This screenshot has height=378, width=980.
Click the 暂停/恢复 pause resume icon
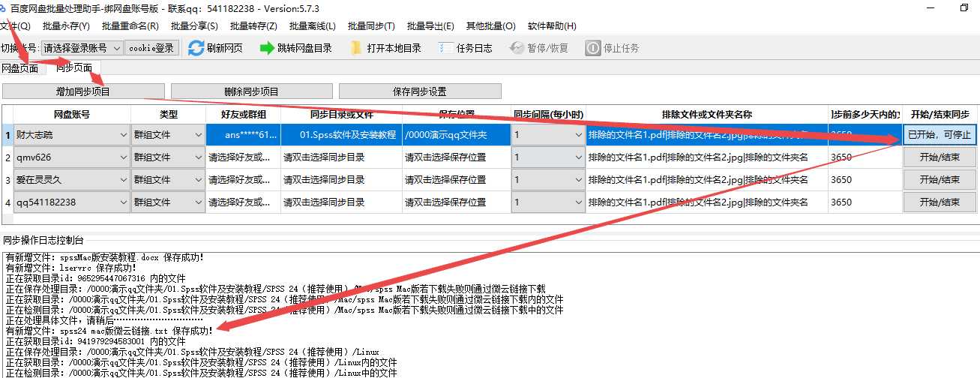point(517,48)
